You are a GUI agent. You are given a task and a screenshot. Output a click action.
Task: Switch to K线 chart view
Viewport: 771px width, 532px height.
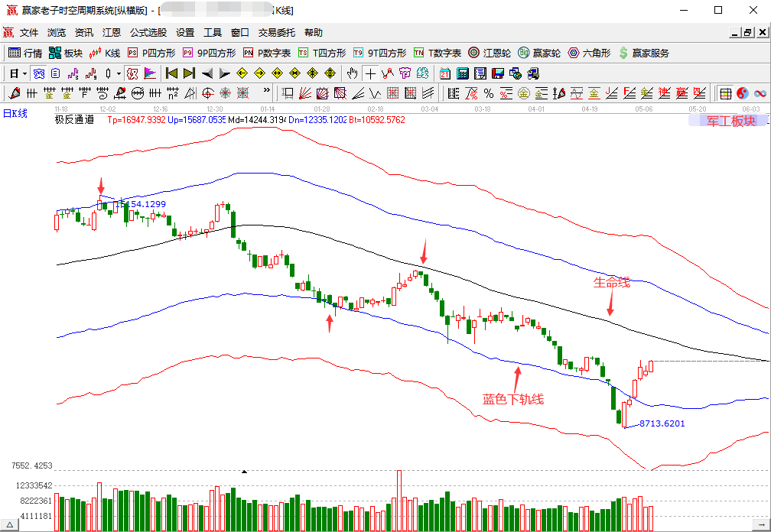(x=105, y=53)
